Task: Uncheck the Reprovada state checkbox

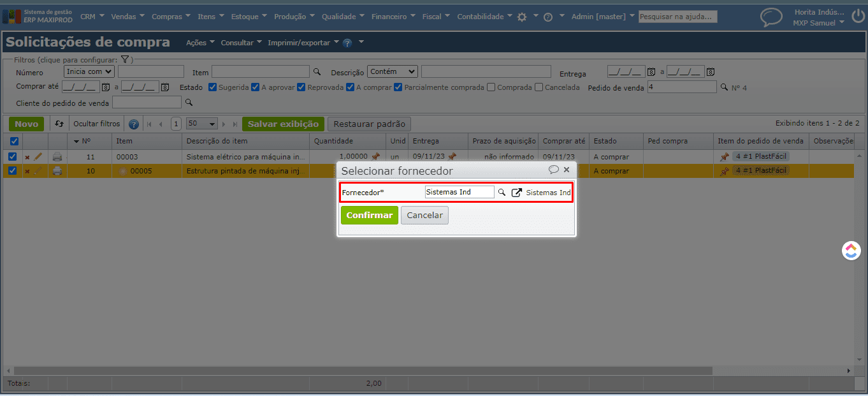Action: [301, 87]
